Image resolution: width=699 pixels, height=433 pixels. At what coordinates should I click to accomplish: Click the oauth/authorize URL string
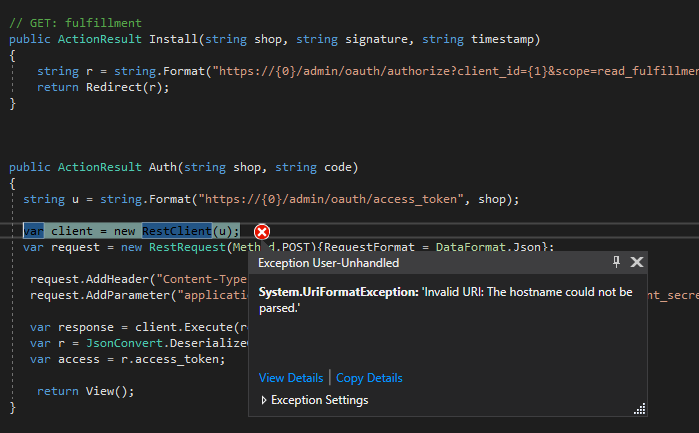point(455,71)
